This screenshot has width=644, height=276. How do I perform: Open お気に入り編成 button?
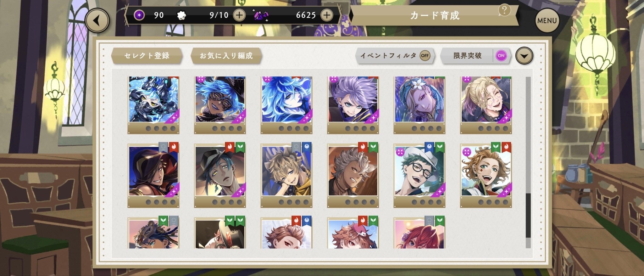(x=226, y=56)
